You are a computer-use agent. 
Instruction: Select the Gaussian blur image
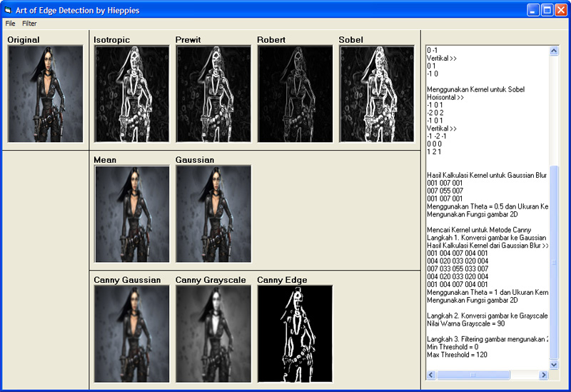tap(213, 214)
